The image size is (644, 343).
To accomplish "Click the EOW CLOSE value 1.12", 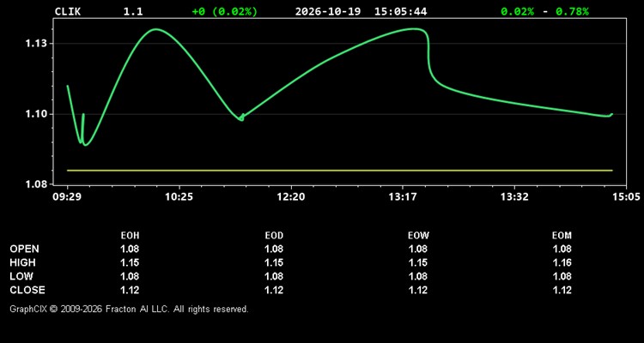I will point(418,290).
